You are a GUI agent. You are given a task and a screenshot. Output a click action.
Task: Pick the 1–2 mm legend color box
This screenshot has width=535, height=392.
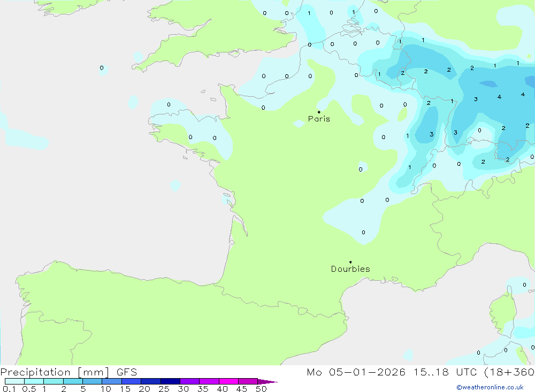coord(53,381)
